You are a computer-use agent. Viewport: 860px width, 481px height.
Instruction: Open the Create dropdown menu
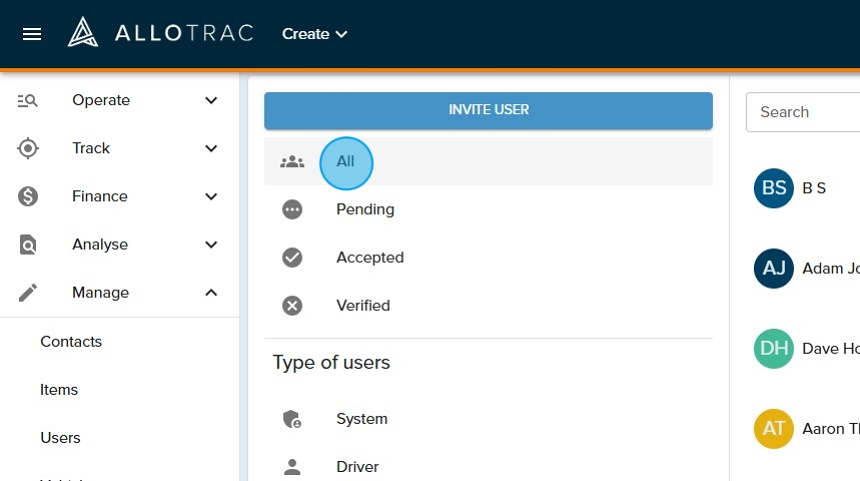314,34
